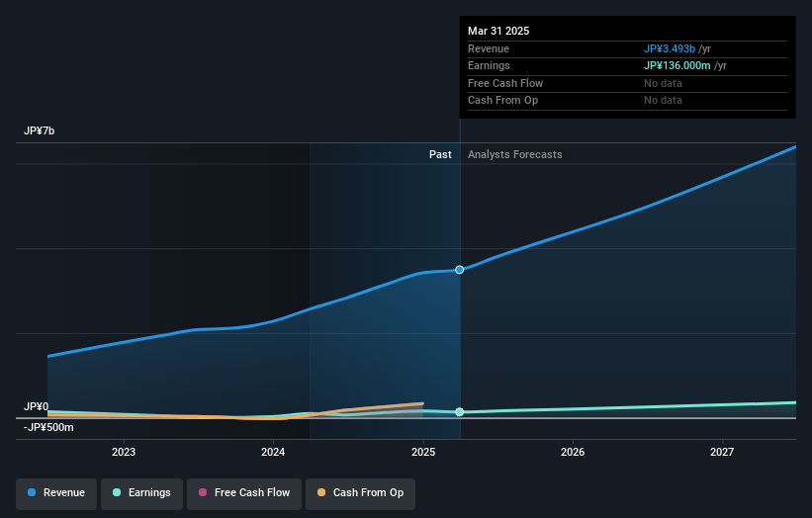Click the 2027 x-axis label
Viewport: 812px width, 518px height.
tap(721, 452)
